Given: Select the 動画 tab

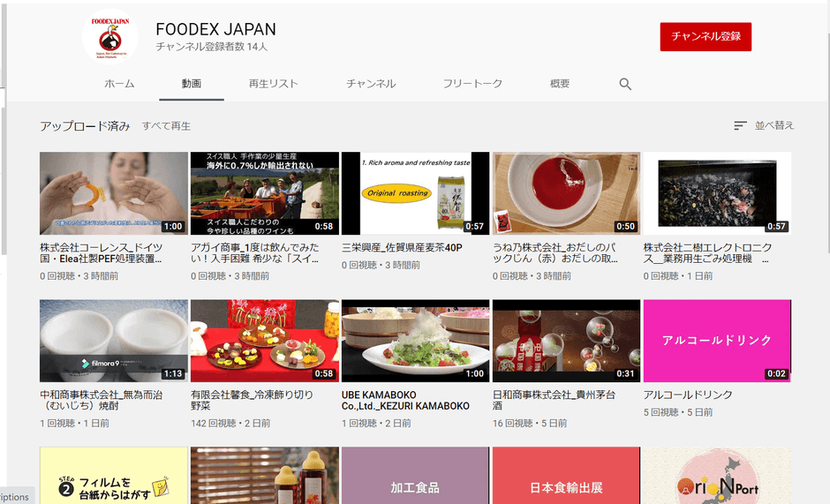Looking at the screenshot, I should (191, 84).
